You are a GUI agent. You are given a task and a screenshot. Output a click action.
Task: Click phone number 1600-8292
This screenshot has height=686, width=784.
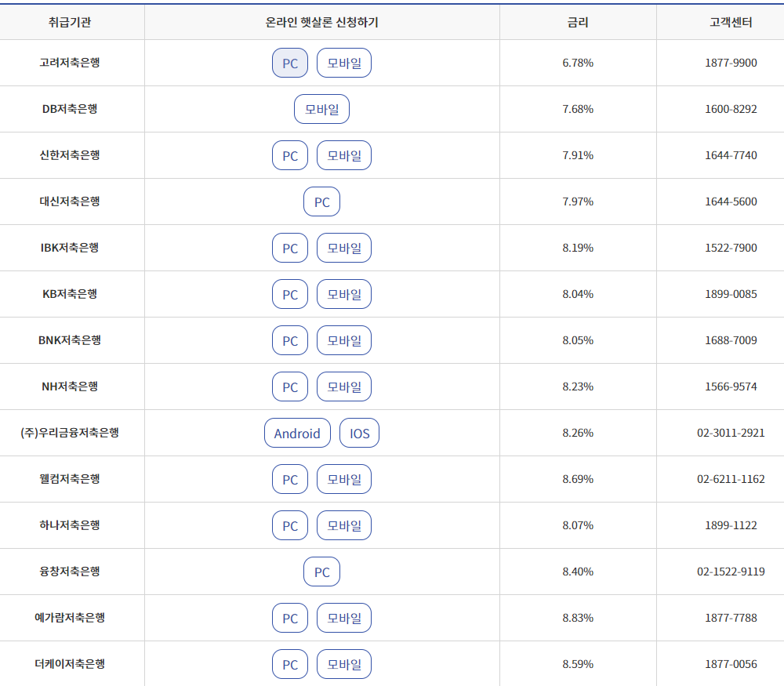click(x=731, y=109)
